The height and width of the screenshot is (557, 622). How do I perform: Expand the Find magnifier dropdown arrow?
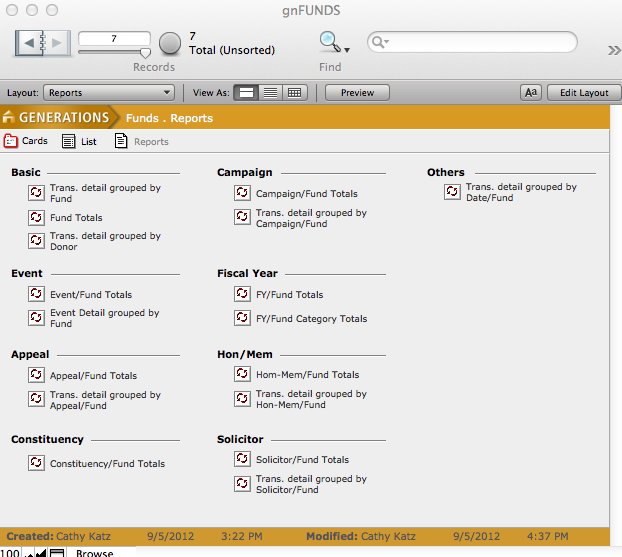[x=347, y=49]
